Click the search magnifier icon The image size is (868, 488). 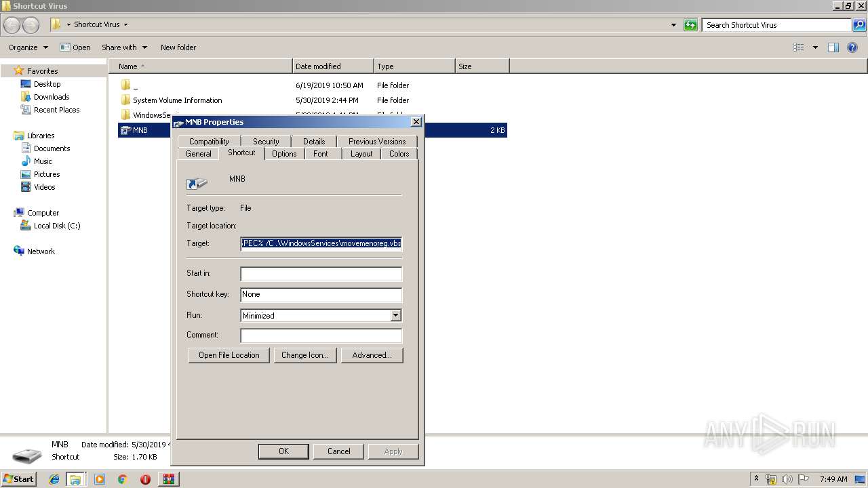pos(859,25)
